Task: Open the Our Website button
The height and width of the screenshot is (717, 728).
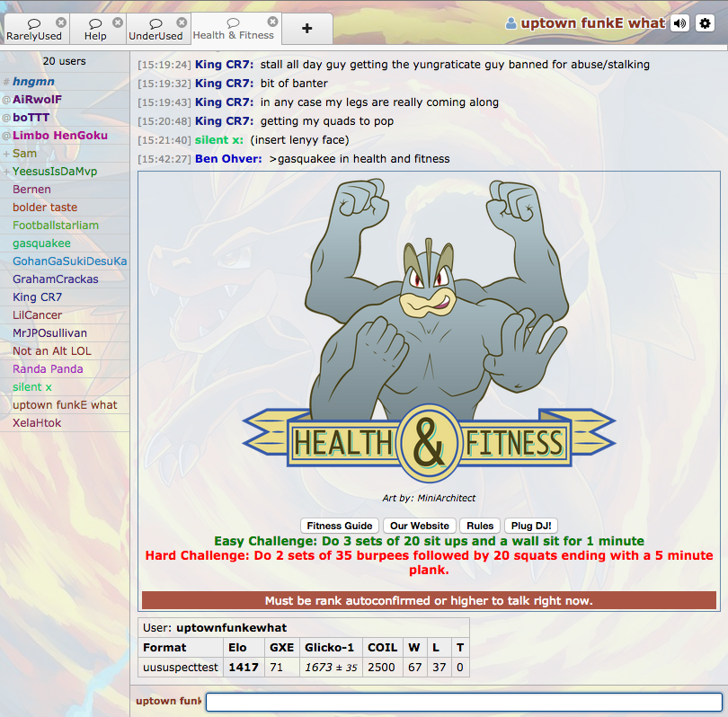Action: [420, 526]
